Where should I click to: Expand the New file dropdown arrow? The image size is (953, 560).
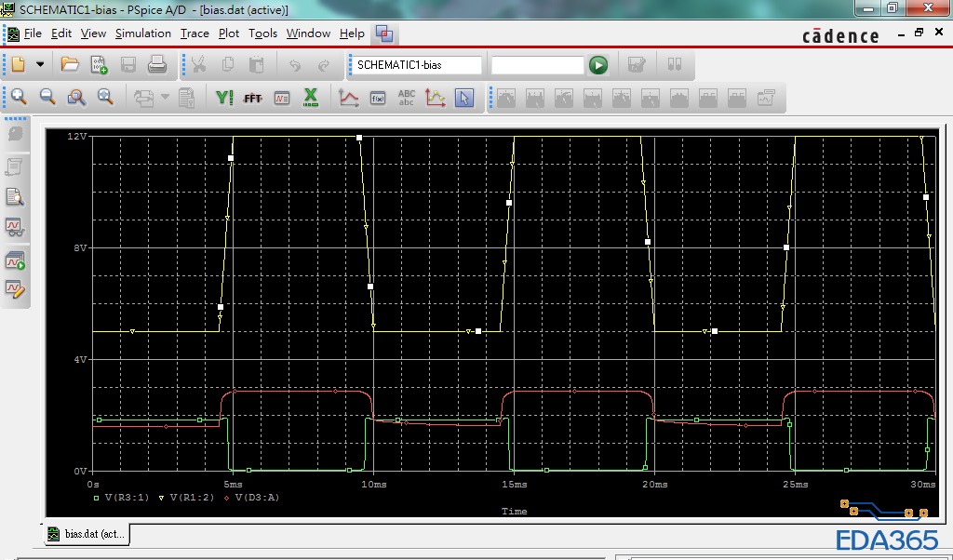pyautogui.click(x=40, y=65)
